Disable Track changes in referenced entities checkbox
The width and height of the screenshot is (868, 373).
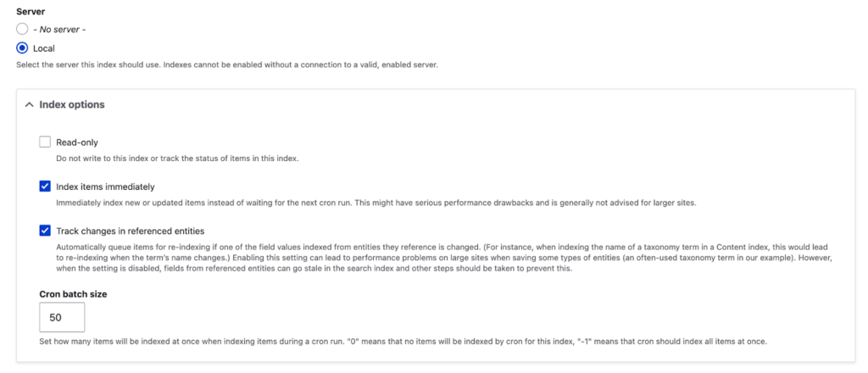coord(45,231)
